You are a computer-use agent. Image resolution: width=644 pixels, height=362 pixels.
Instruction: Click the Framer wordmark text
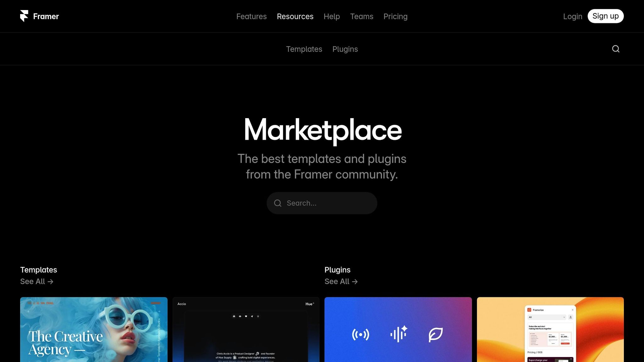coord(46,16)
